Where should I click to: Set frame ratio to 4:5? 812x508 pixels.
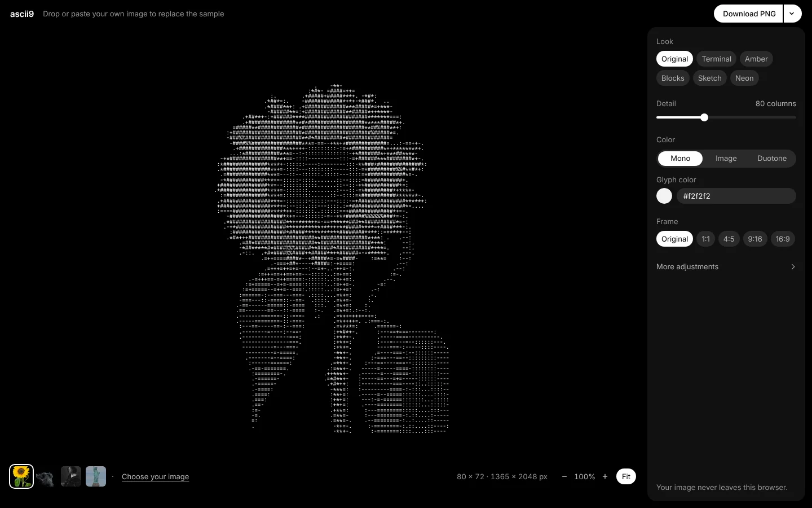pos(729,239)
